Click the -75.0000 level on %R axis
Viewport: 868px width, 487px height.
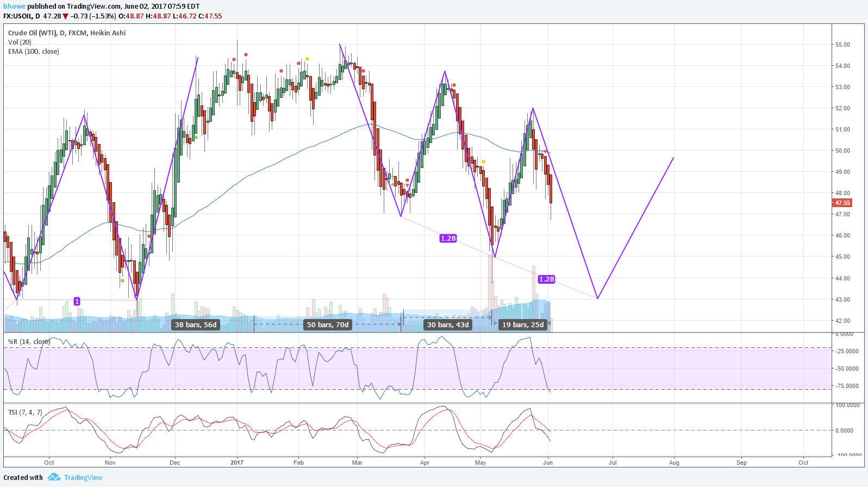pos(847,386)
